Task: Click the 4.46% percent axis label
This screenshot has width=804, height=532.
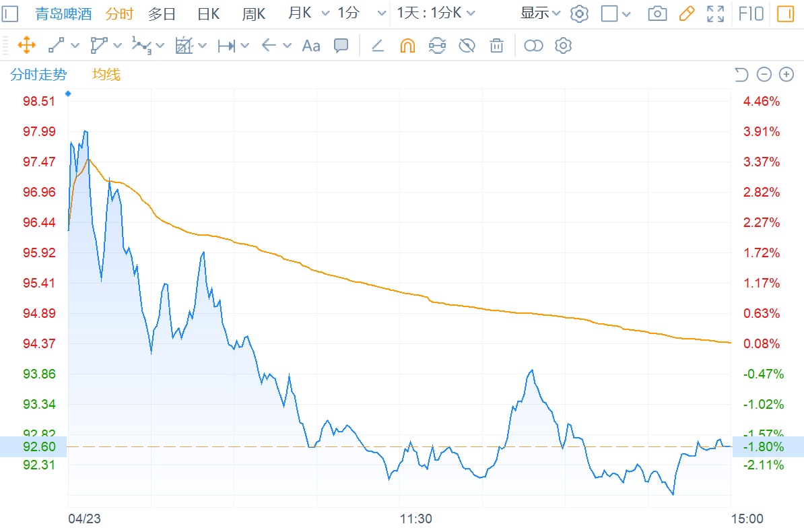Action: (762, 101)
